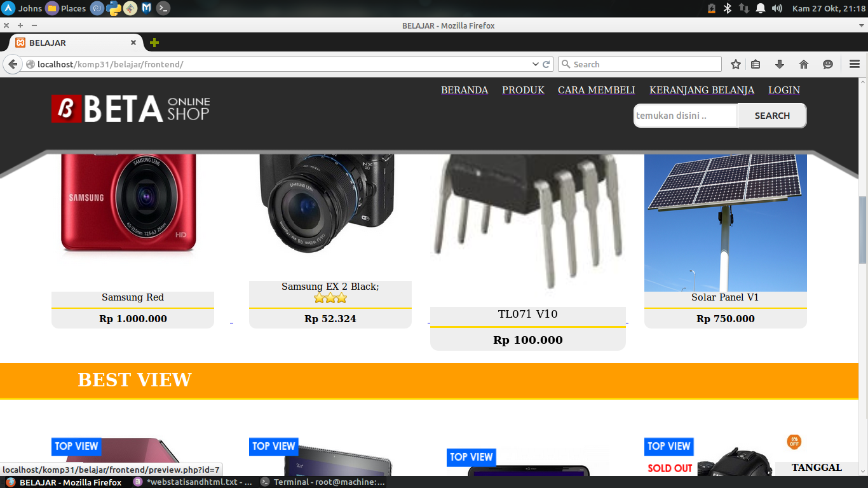The image size is (868, 488).
Task: Click the price Rp 750.000
Action: pyautogui.click(x=726, y=319)
